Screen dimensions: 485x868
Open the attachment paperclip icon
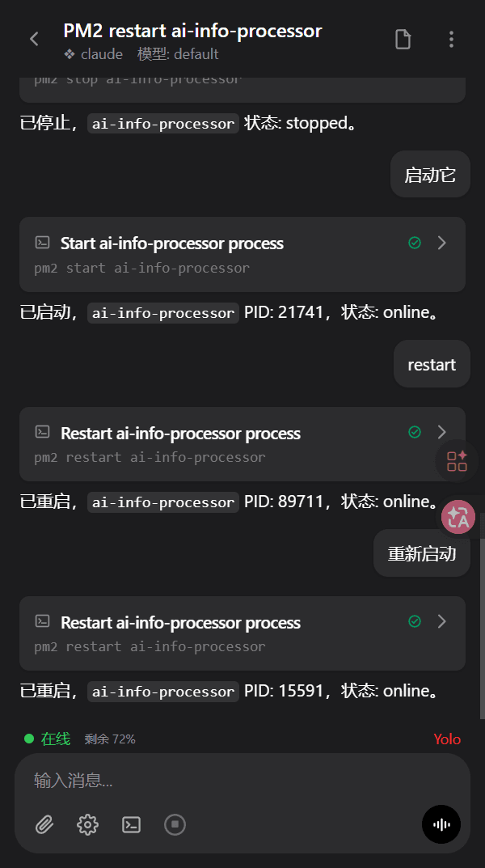[x=44, y=824]
